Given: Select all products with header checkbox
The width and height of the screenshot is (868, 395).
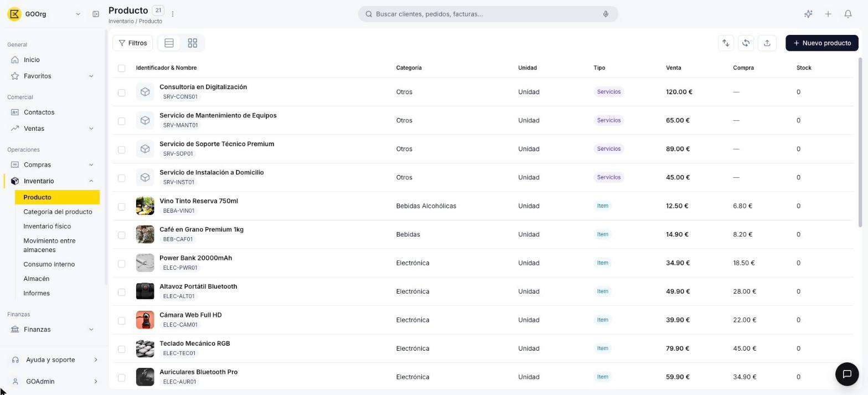Looking at the screenshot, I should click(122, 68).
